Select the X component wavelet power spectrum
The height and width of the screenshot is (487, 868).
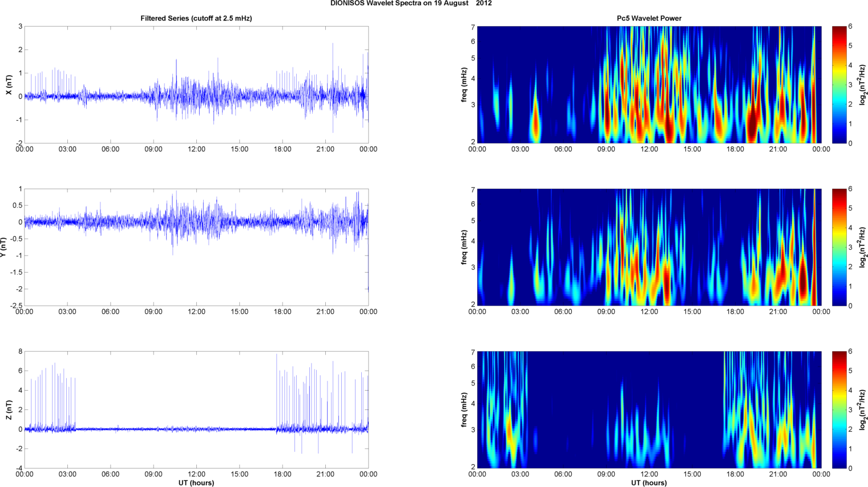(x=649, y=85)
